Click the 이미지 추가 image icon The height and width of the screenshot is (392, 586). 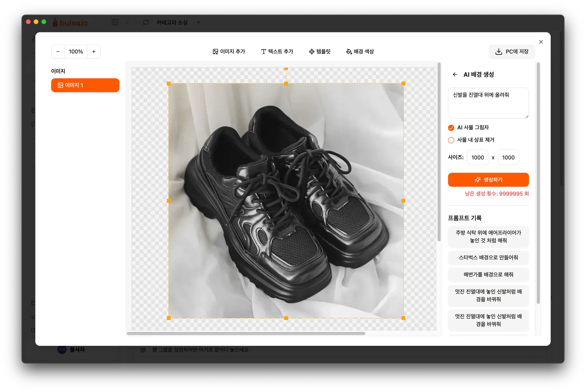[215, 52]
